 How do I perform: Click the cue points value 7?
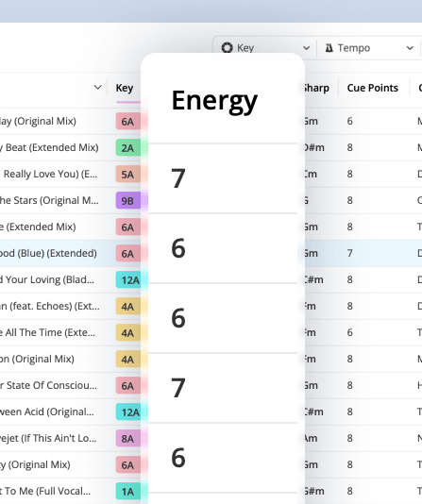coord(349,253)
